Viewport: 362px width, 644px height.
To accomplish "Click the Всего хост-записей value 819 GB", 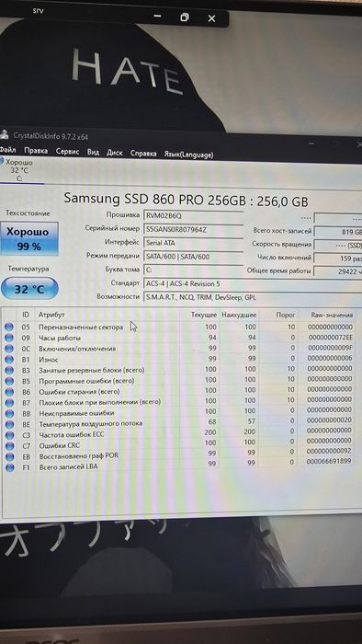I will pyautogui.click(x=338, y=232).
